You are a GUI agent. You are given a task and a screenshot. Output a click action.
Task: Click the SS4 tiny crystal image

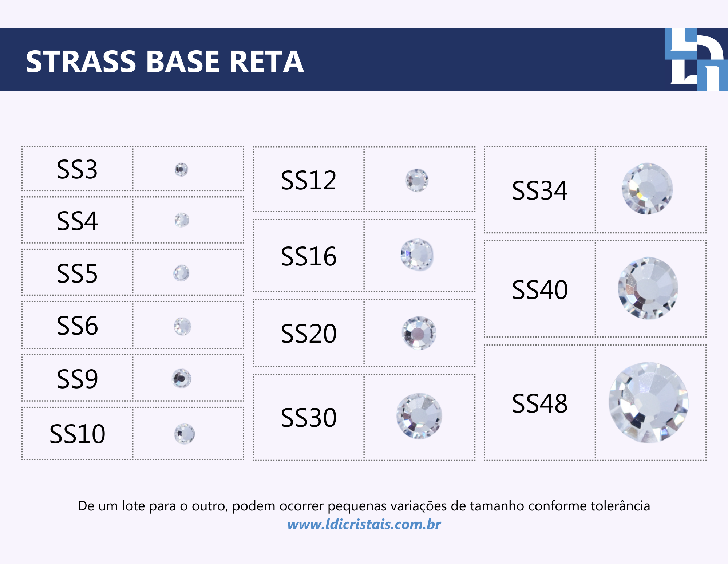182,220
